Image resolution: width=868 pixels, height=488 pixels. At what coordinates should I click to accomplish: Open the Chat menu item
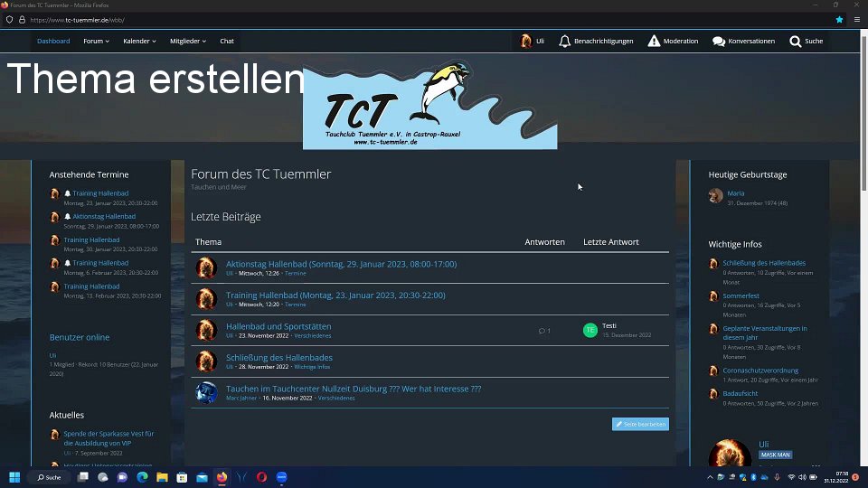227,41
